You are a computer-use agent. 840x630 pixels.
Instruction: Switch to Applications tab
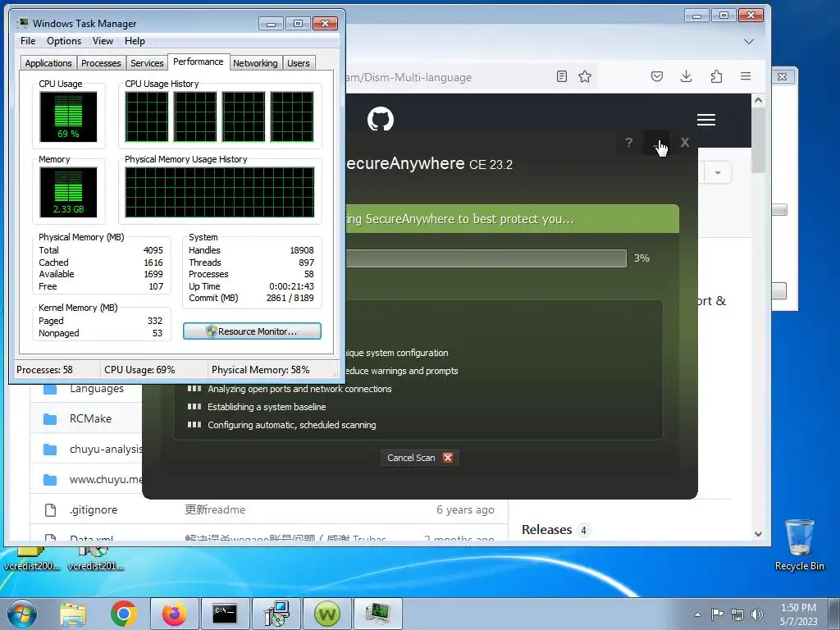[48, 63]
